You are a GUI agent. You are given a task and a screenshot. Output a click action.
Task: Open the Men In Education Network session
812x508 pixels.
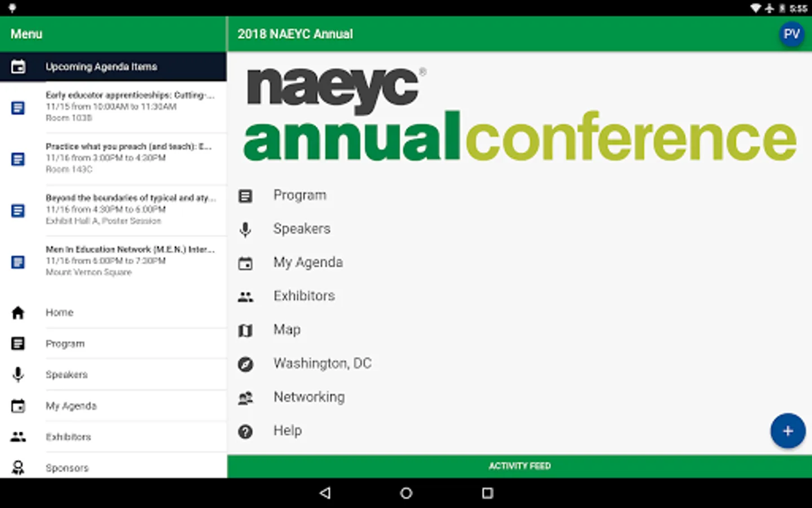point(113,261)
